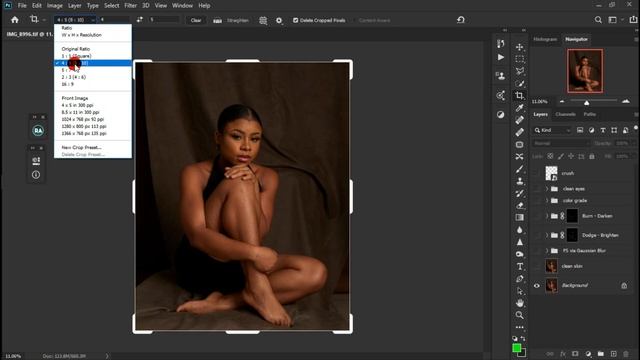Click the Add layer mask icon
This screenshot has height=360, width=640.
pos(575,354)
